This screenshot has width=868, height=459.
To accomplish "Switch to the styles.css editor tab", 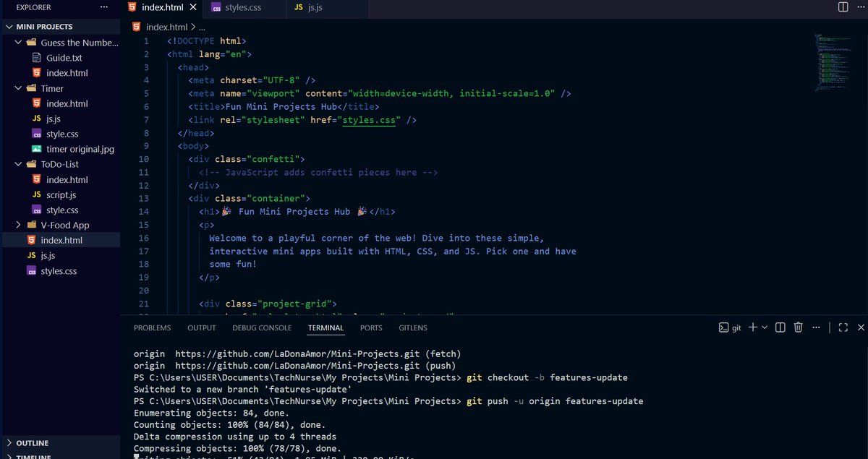I will (x=243, y=8).
